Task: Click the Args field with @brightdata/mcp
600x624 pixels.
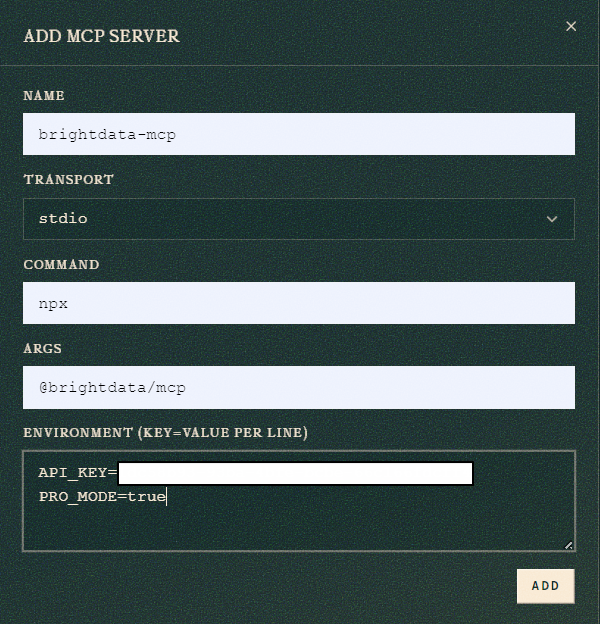Action: [x=299, y=387]
